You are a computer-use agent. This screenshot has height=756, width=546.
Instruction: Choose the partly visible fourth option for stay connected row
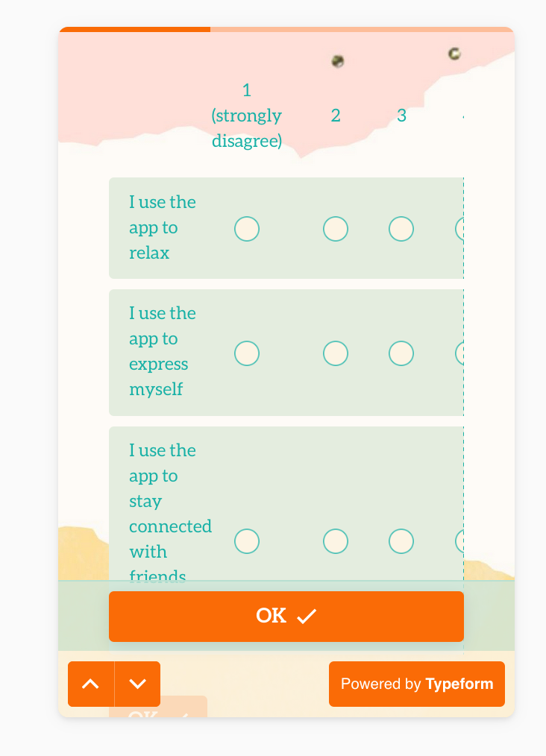point(459,541)
